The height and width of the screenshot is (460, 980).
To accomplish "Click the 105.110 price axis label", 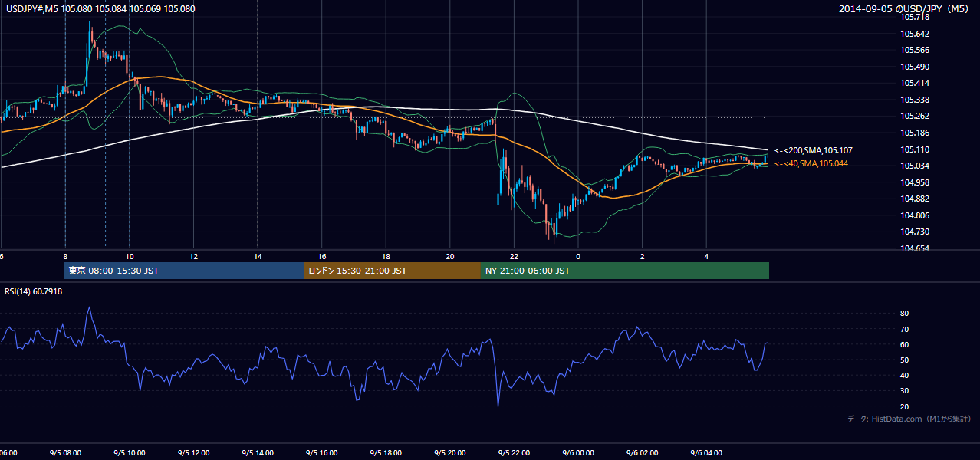I will 915,149.
